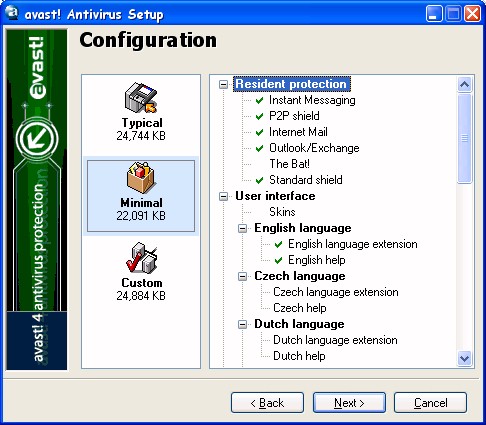Select the Dutch help item
Viewport: 486px width, 425px height.
[x=299, y=356]
